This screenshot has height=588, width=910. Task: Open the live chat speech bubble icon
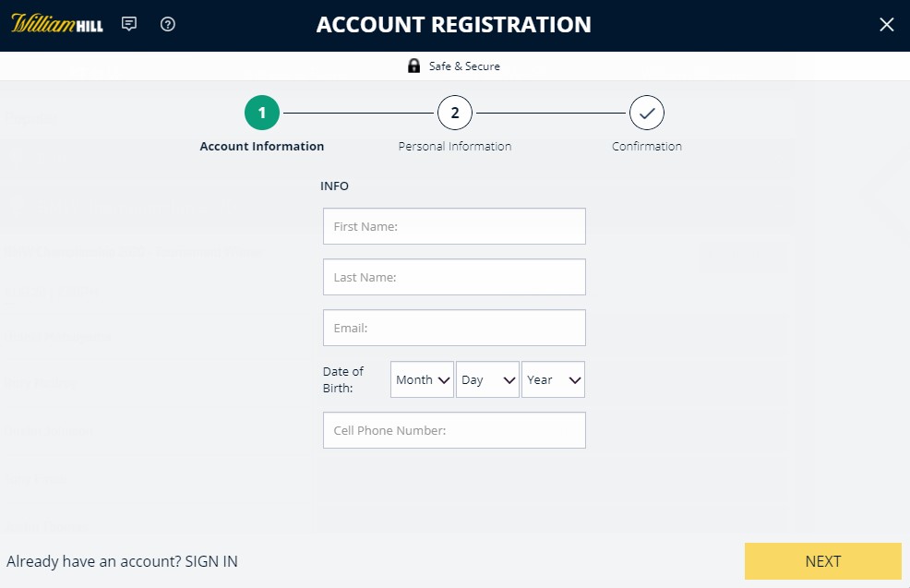[129, 24]
